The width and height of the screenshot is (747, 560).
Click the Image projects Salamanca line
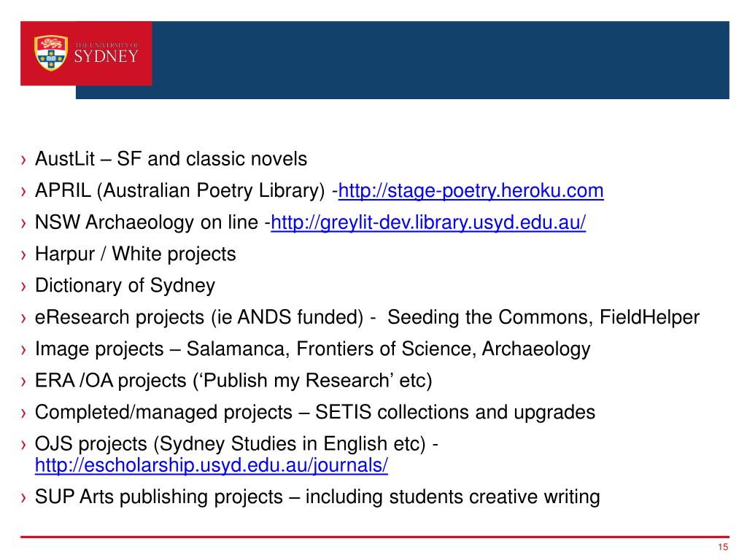coord(313,349)
